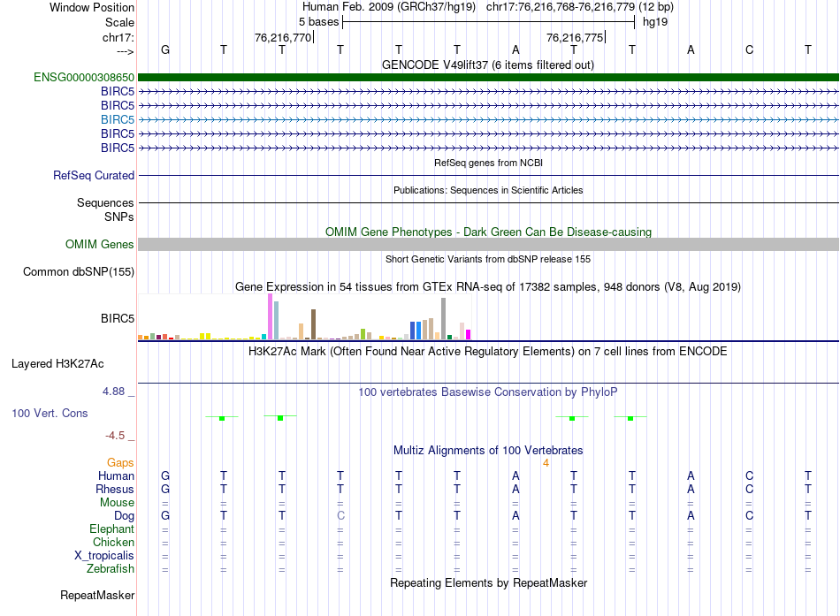Image resolution: width=840 pixels, height=616 pixels.
Task: Click the Elephant species row label
Action: tap(111, 529)
